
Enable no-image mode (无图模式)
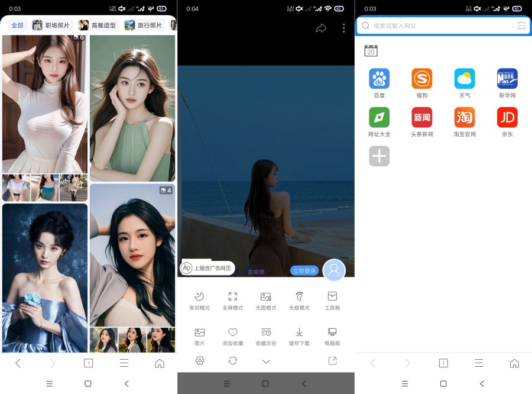(266, 301)
